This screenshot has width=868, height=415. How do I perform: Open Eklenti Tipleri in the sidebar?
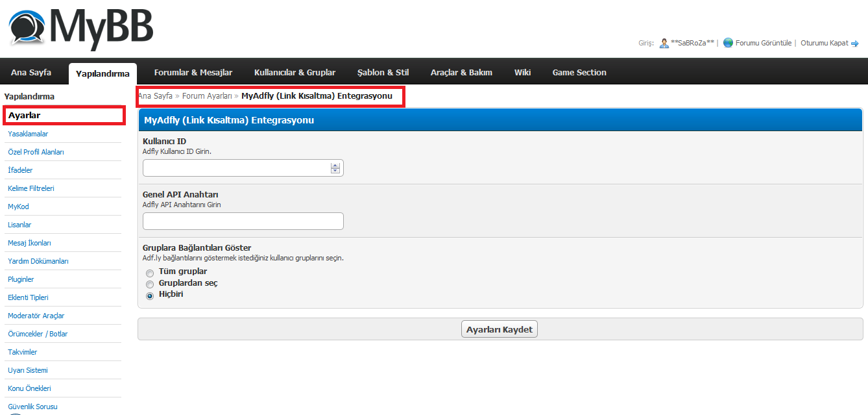pyautogui.click(x=28, y=297)
